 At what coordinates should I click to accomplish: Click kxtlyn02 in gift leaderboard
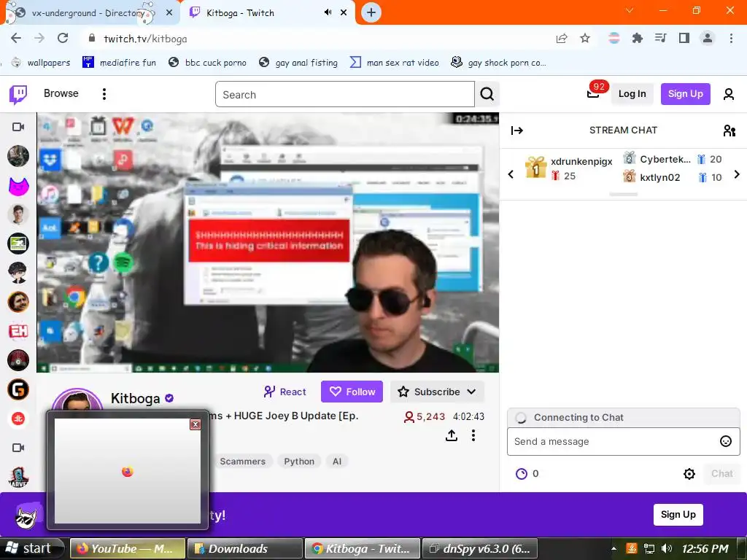[x=659, y=178]
